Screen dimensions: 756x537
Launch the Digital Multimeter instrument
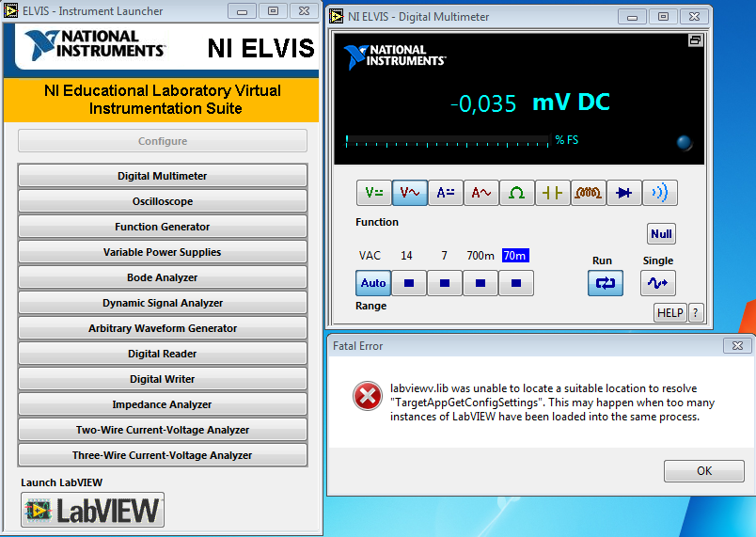click(x=163, y=176)
